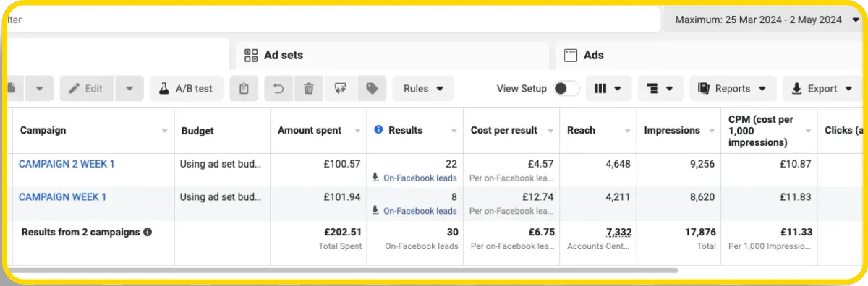Open CAMPAIGN 2 WEEK 1 link
The height and width of the screenshot is (286, 868).
[67, 164]
